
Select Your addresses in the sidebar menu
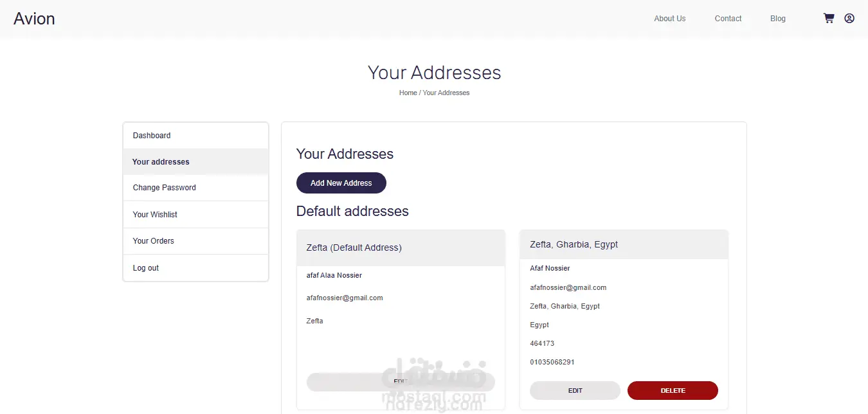[161, 162]
